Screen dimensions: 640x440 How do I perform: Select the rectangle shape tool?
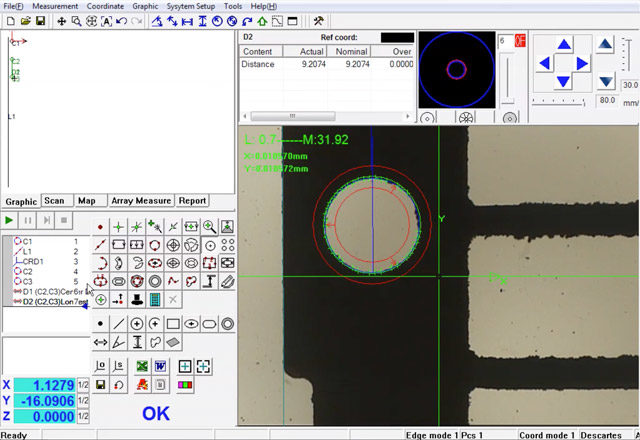172,324
